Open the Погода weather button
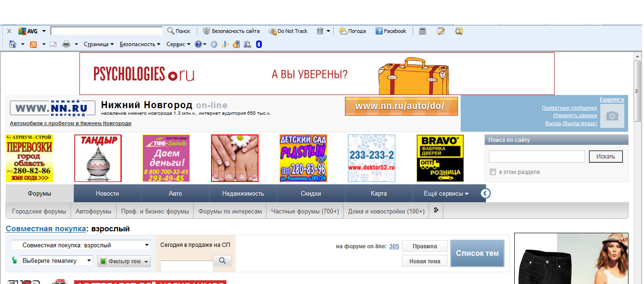 click(353, 31)
